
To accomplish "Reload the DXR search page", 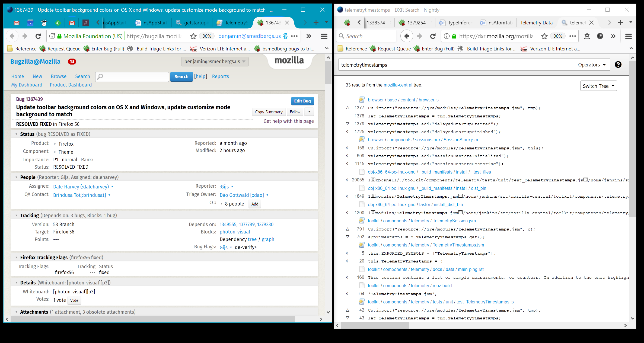I will point(433,36).
